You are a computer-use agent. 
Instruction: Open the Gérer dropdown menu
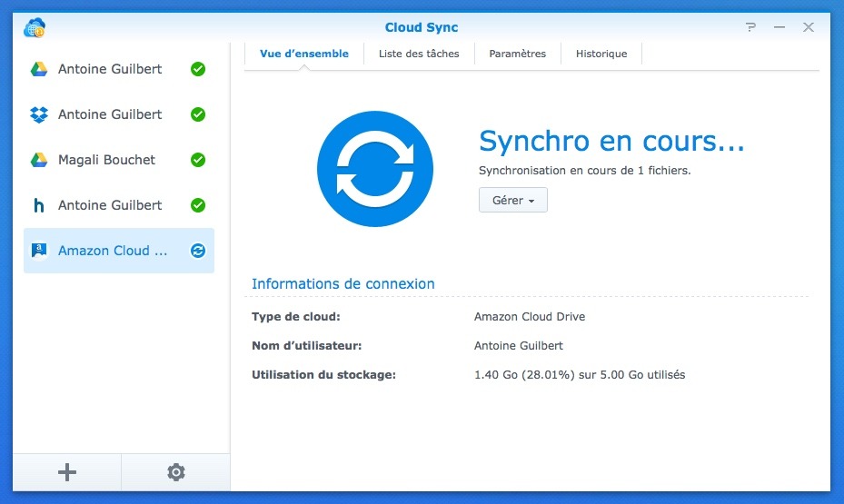coord(512,200)
